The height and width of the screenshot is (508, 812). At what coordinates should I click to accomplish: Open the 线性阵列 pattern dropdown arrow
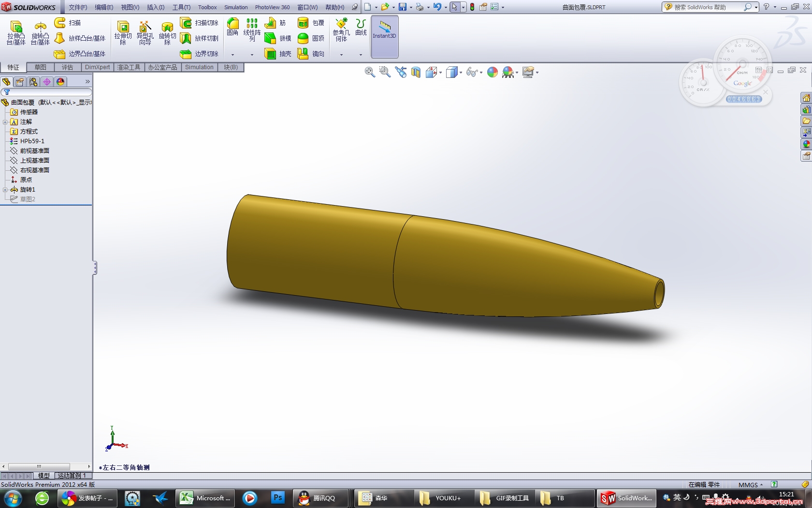[x=252, y=55]
